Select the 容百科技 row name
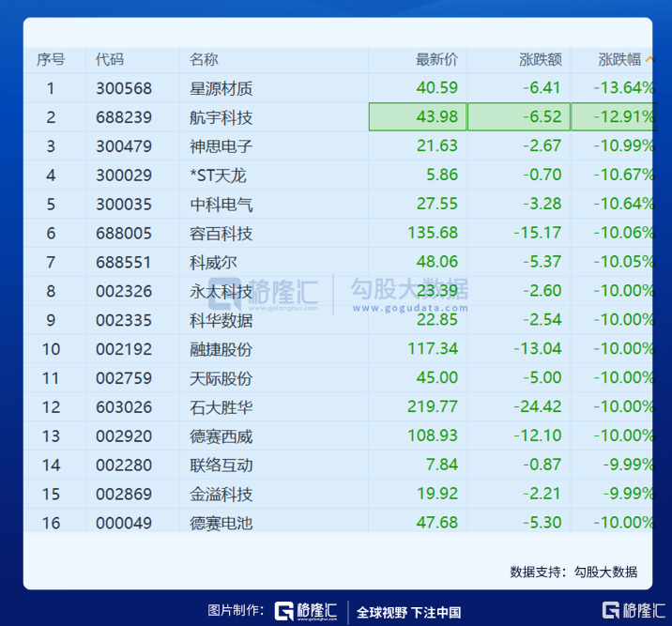672x626 pixels. (x=221, y=234)
